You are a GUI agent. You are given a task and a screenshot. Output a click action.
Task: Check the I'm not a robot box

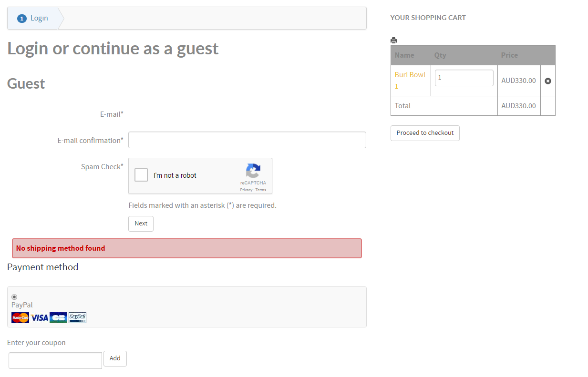tap(141, 175)
